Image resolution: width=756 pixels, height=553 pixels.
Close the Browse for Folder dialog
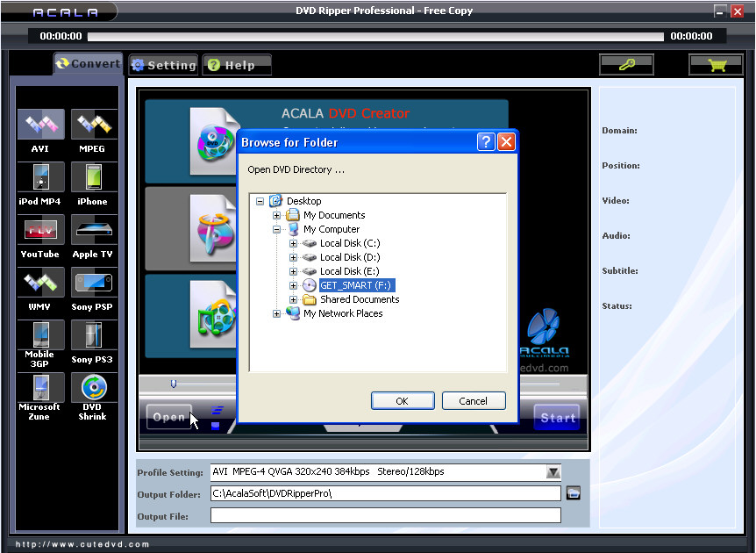(506, 142)
